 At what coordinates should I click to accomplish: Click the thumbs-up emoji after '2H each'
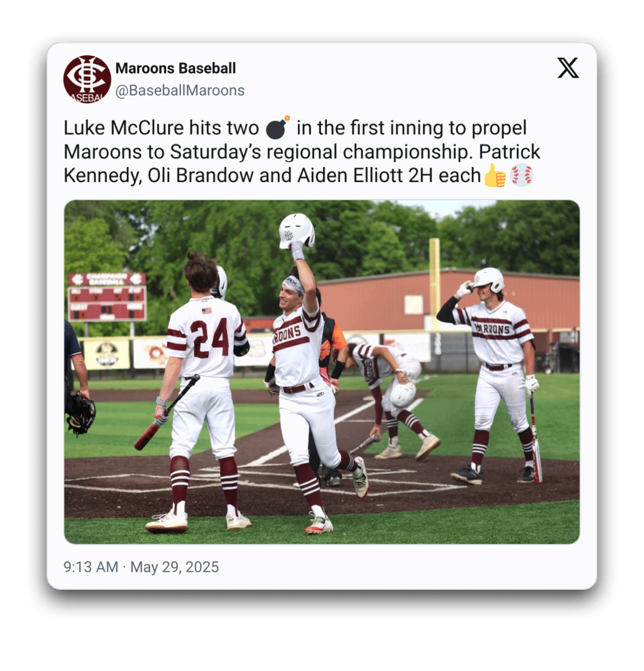point(495,175)
